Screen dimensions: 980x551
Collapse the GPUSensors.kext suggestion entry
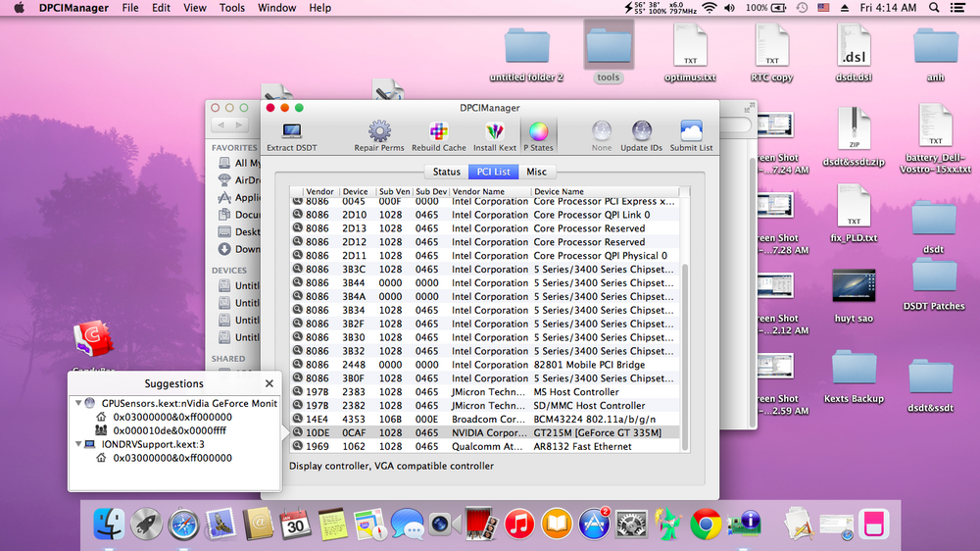[x=78, y=403]
